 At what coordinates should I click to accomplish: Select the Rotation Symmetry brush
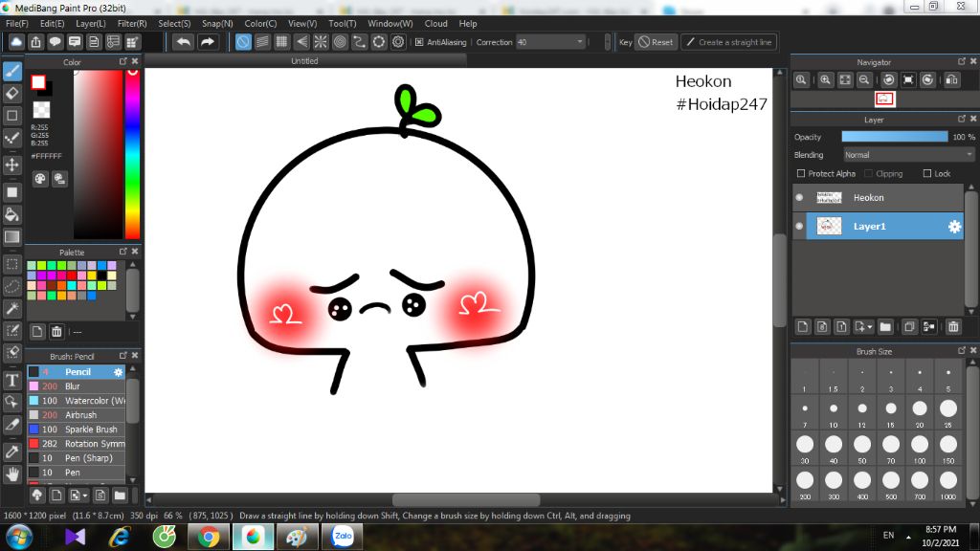point(77,444)
